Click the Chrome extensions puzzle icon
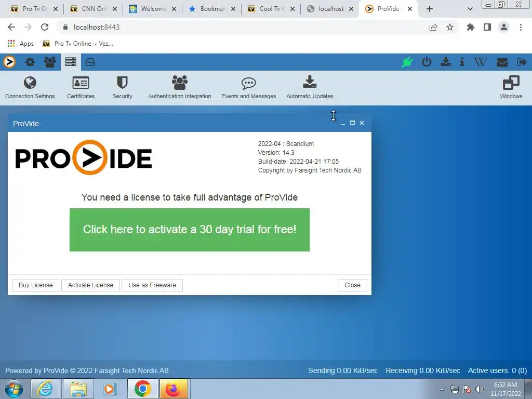 tap(470, 27)
